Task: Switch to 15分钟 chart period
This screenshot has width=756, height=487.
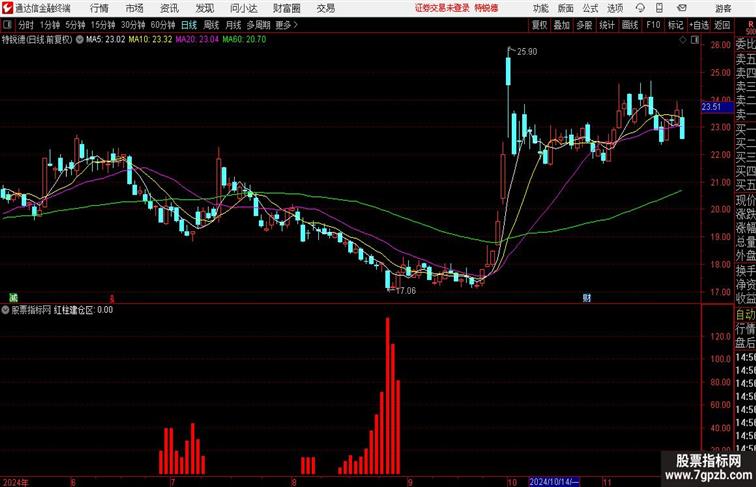Action: (x=103, y=25)
